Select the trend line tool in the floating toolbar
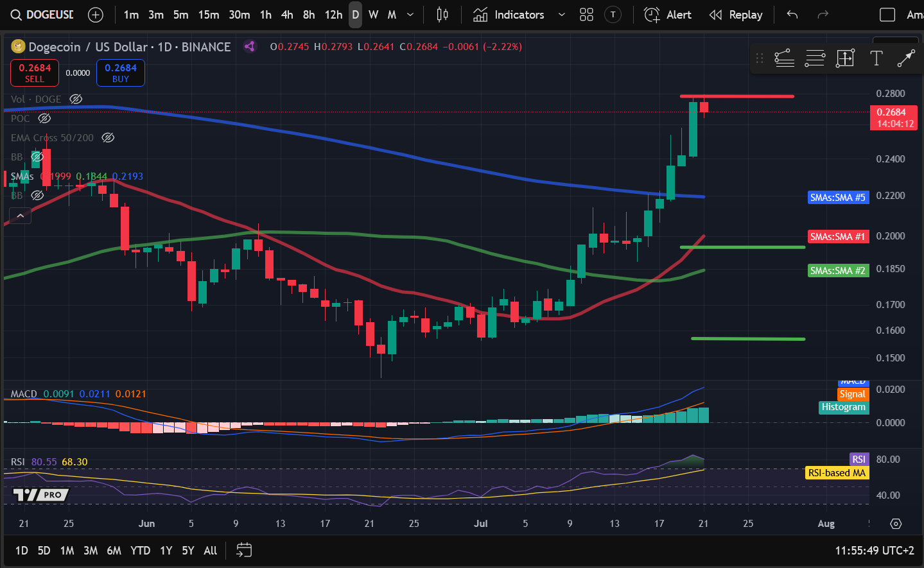Viewport: 924px width, 568px height. click(784, 58)
